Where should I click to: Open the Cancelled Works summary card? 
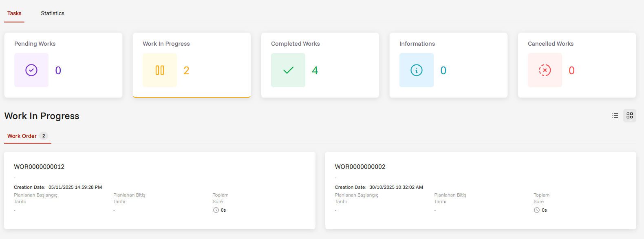577,65
